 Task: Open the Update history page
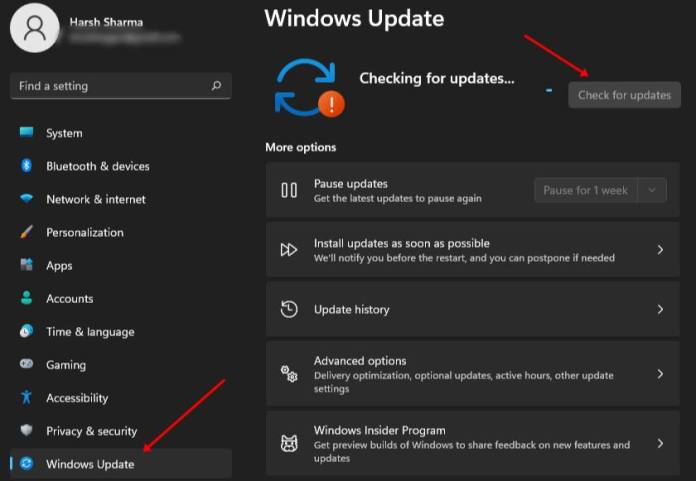click(x=472, y=309)
